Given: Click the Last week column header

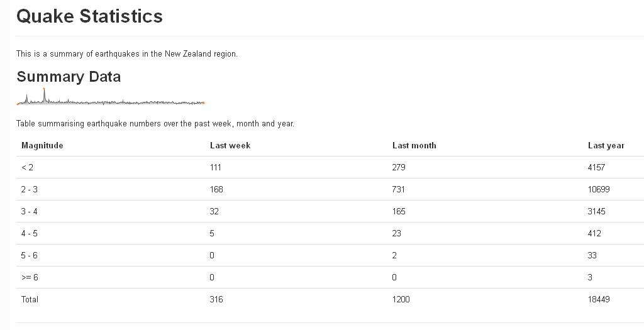Looking at the screenshot, I should (x=230, y=145).
